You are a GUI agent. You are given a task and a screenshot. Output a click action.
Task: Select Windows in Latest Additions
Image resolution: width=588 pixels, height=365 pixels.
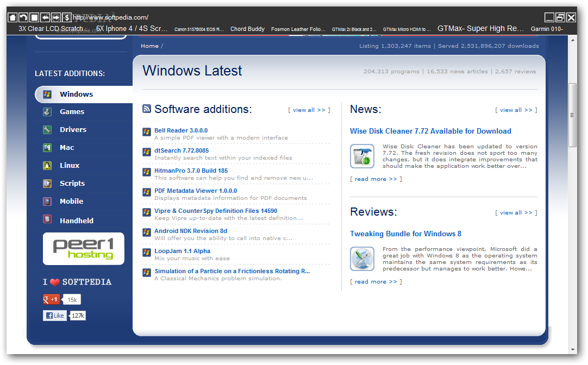click(77, 95)
